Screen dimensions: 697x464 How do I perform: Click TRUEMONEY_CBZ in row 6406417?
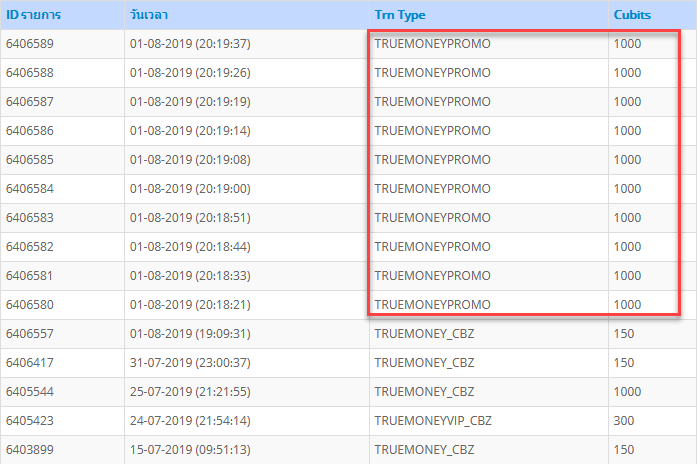[x=425, y=363]
